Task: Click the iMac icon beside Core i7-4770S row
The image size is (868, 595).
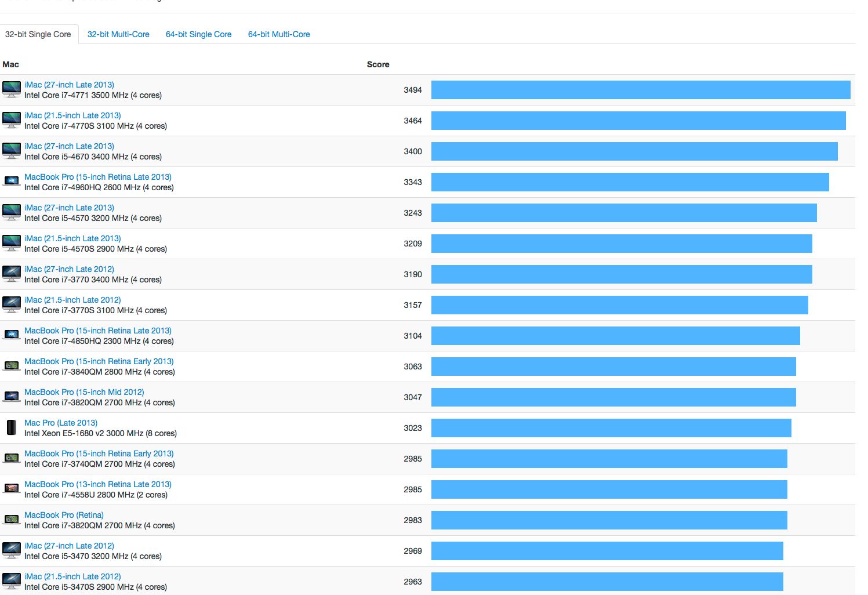Action: [x=12, y=120]
